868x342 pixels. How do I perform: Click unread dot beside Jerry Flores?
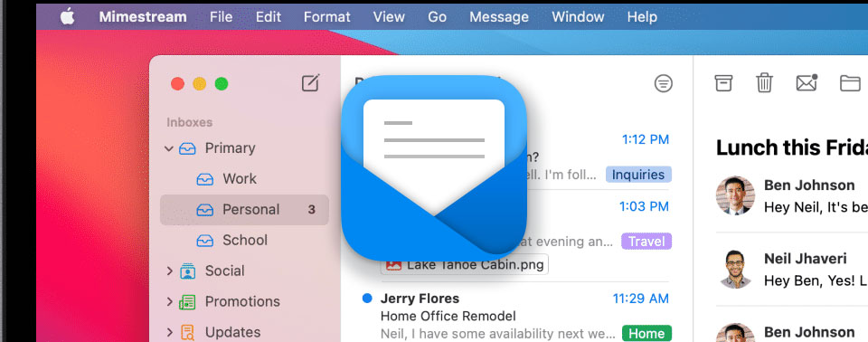(366, 299)
